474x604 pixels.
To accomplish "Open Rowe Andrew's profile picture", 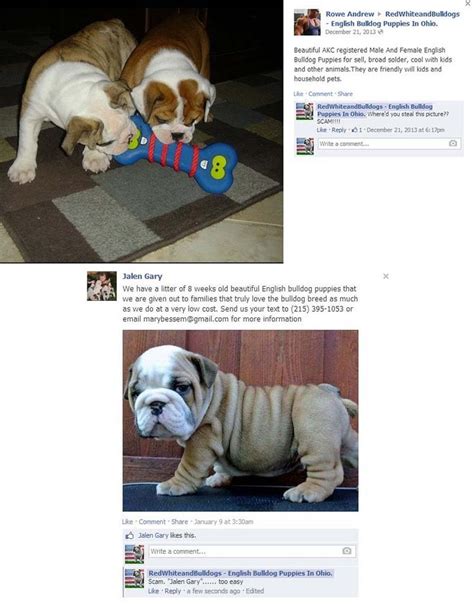I will click(307, 22).
